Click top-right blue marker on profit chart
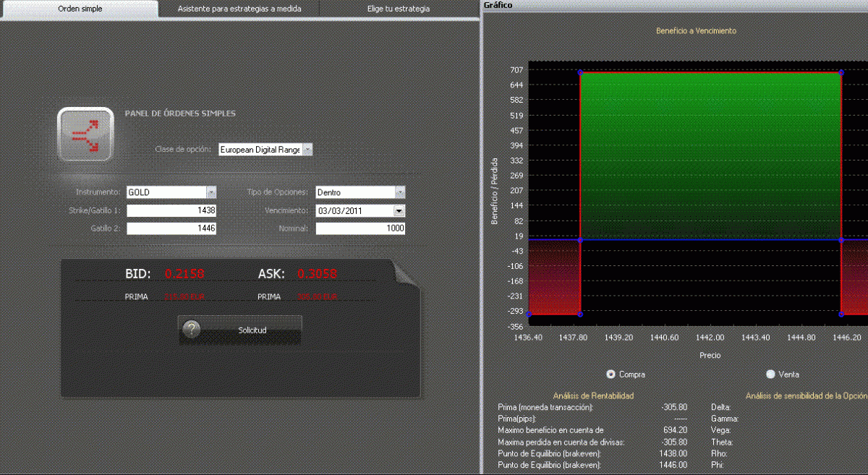Viewport: 868px width, 475px height. click(x=841, y=72)
